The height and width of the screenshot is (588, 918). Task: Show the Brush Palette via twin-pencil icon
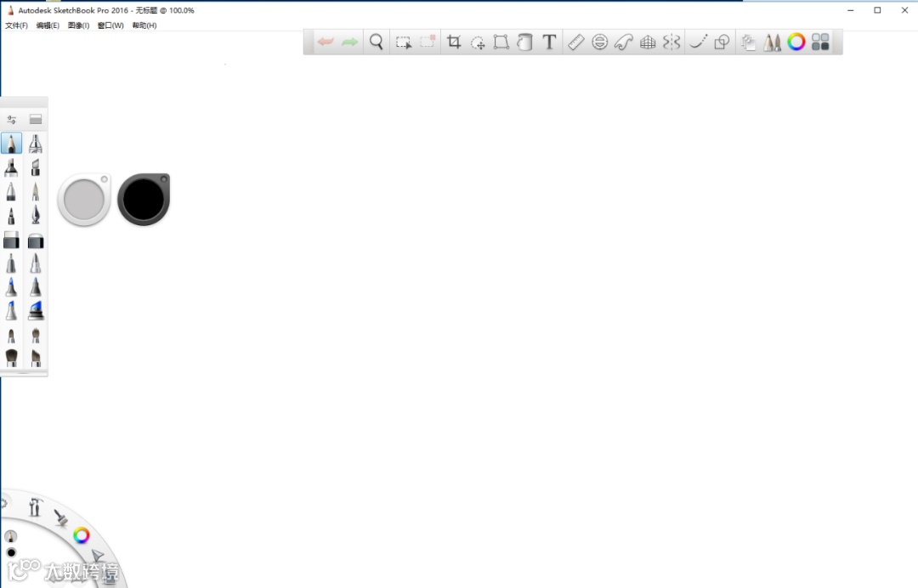[772, 42]
